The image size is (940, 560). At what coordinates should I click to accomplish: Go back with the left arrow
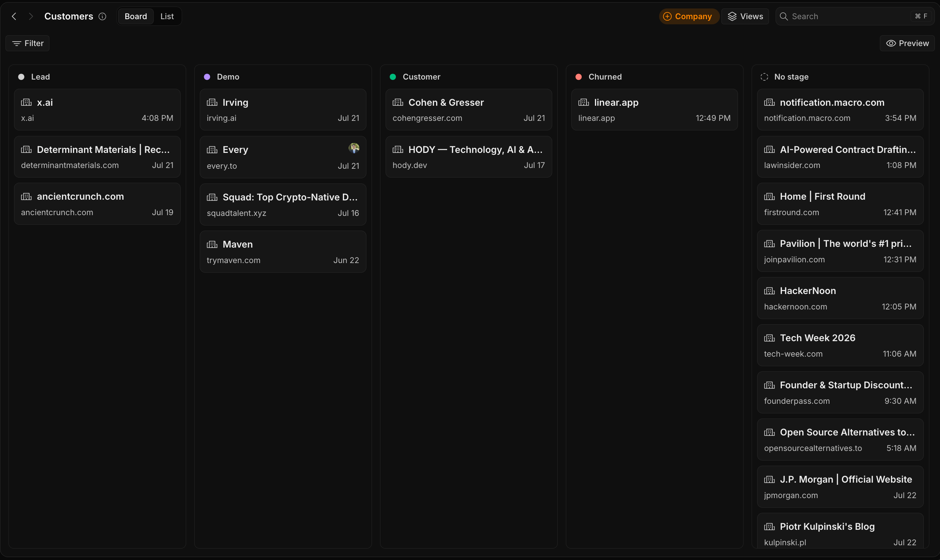coord(14,16)
